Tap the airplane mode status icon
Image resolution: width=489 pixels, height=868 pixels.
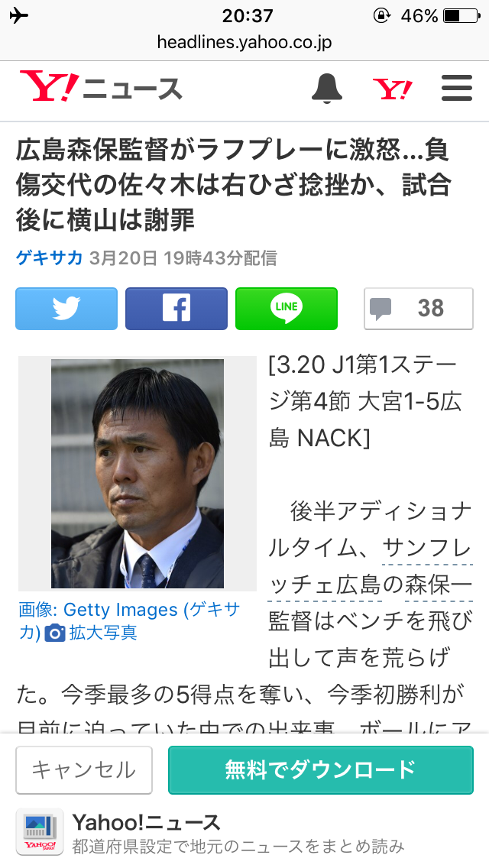click(x=19, y=15)
